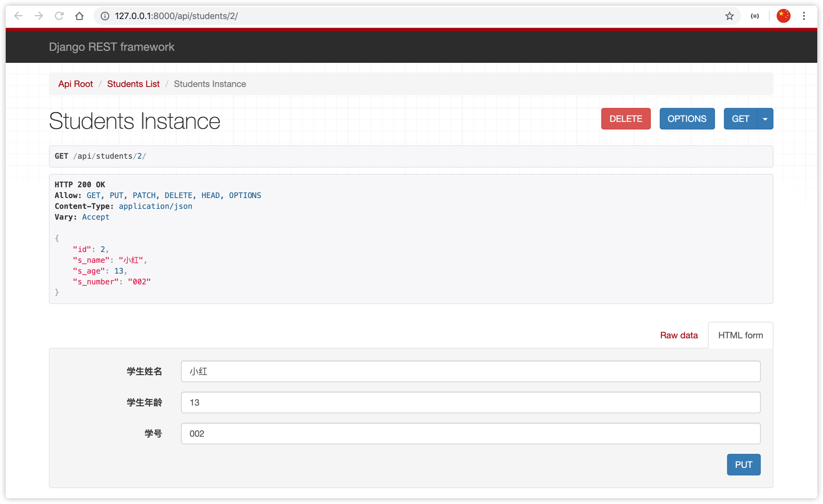Screen dimensions: 823x504
Task: View site information icon in address bar
Action: tap(105, 16)
